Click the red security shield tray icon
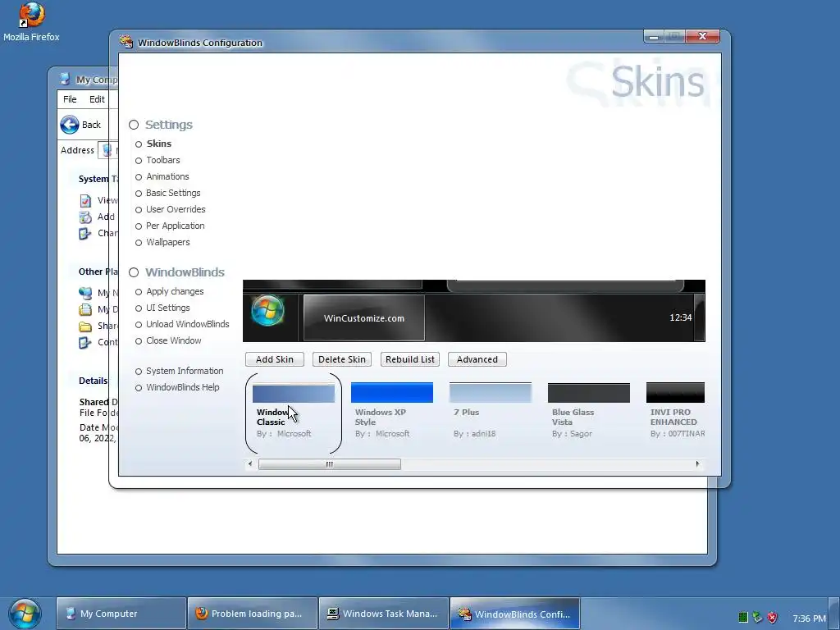 (x=772, y=618)
